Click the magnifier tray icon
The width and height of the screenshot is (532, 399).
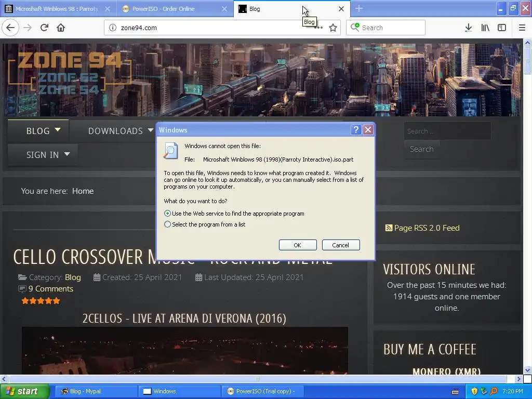pos(494,391)
